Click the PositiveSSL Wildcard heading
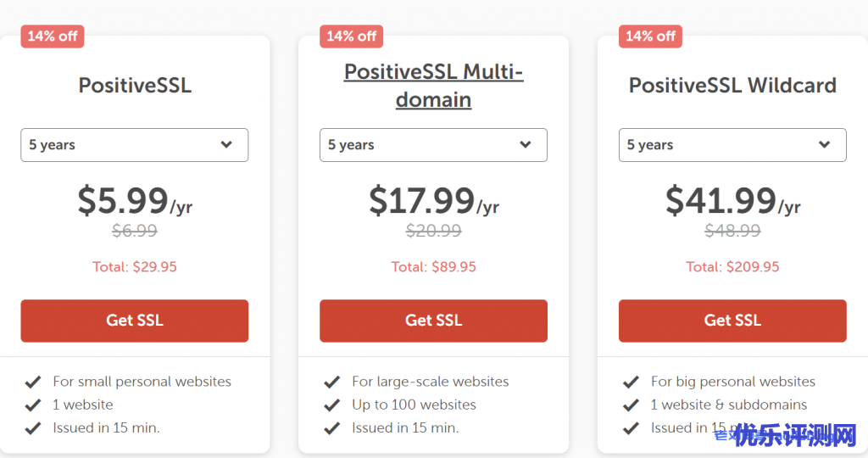 pyautogui.click(x=732, y=85)
